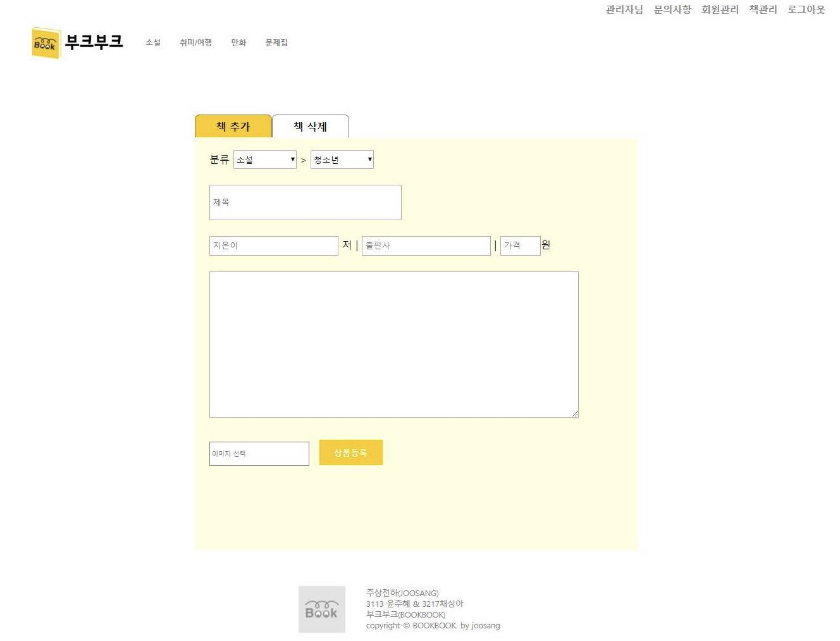
Task: Click the 상품등록 submit button
Action: tap(350, 452)
